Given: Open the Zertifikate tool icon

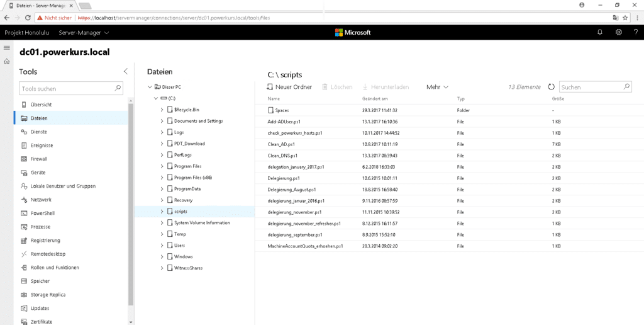Looking at the screenshot, I should click(x=24, y=322).
